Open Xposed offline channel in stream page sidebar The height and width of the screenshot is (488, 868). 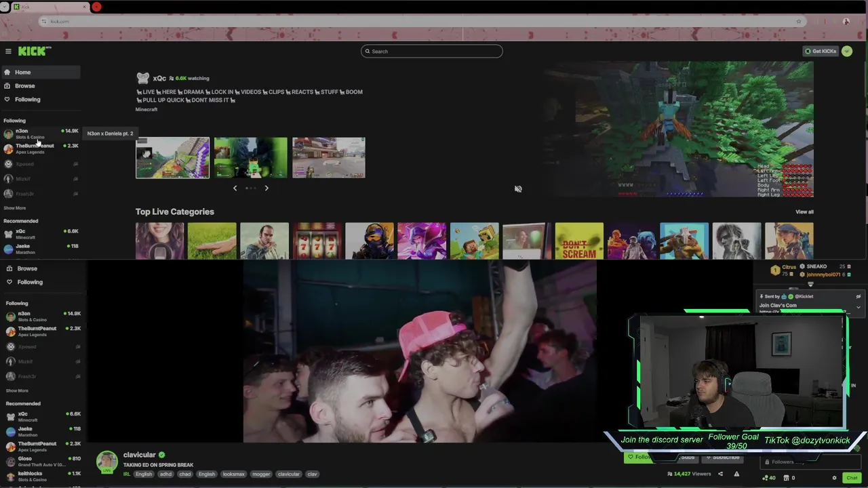(x=43, y=346)
